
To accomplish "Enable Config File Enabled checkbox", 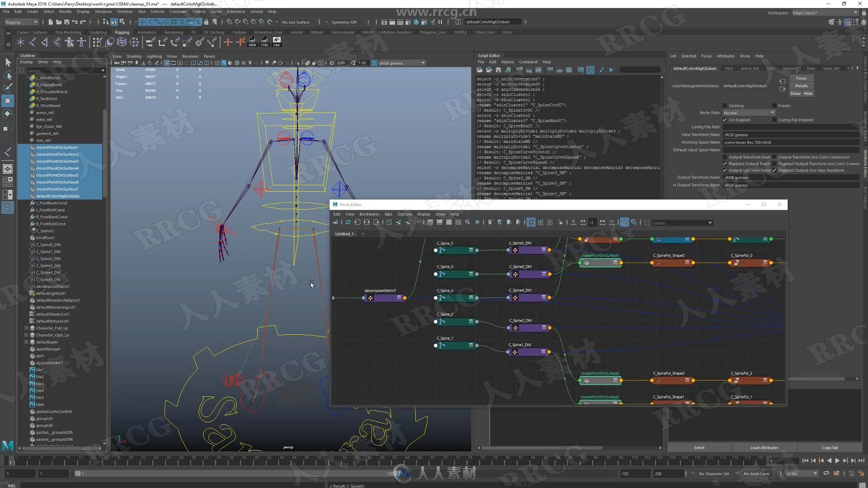I will tap(774, 120).
